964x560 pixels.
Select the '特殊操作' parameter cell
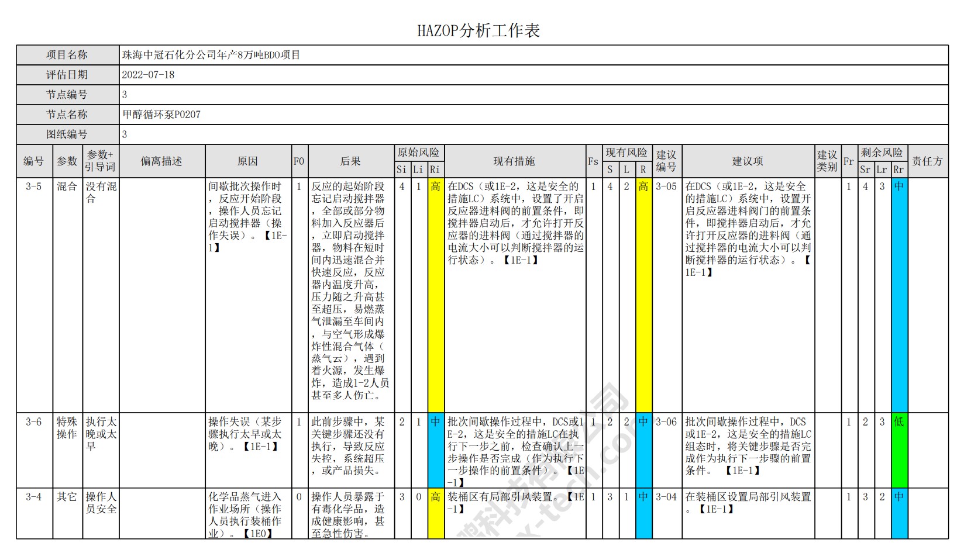tap(68, 450)
